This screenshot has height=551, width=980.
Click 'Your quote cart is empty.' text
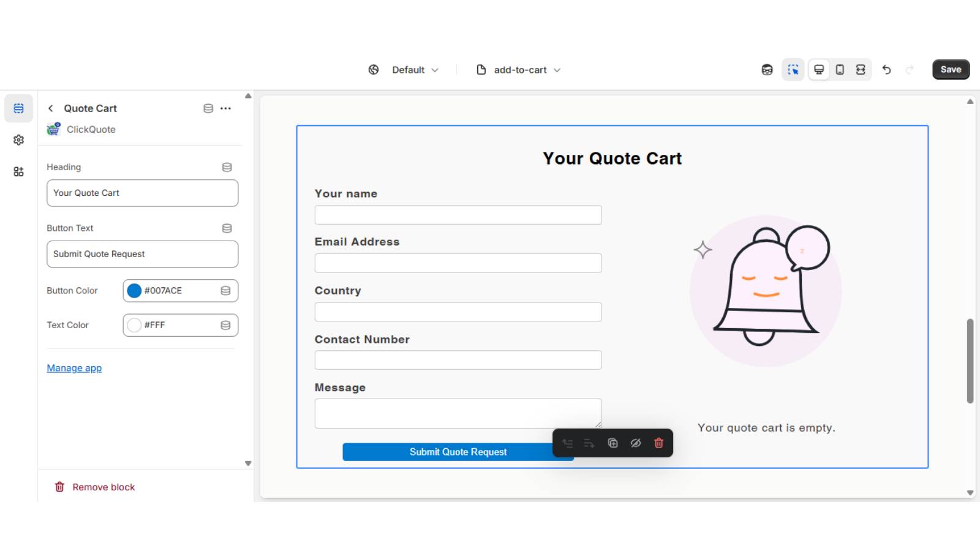tap(766, 428)
